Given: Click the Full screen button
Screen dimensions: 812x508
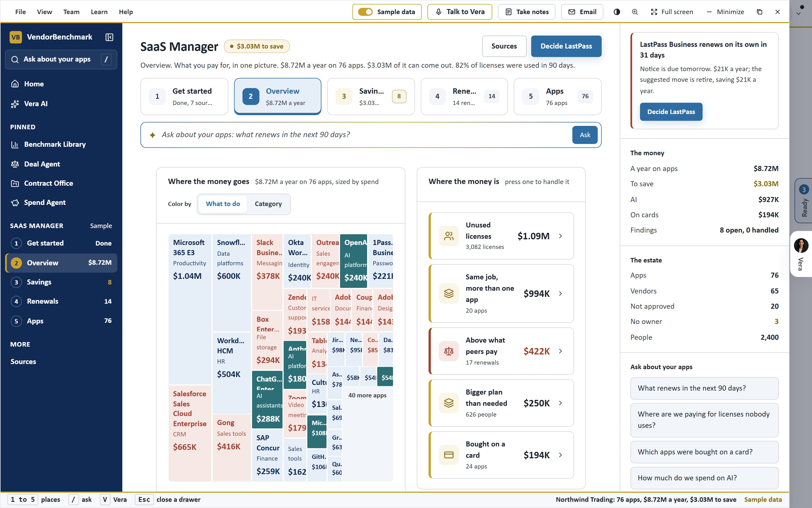Looking at the screenshot, I should pos(672,12).
